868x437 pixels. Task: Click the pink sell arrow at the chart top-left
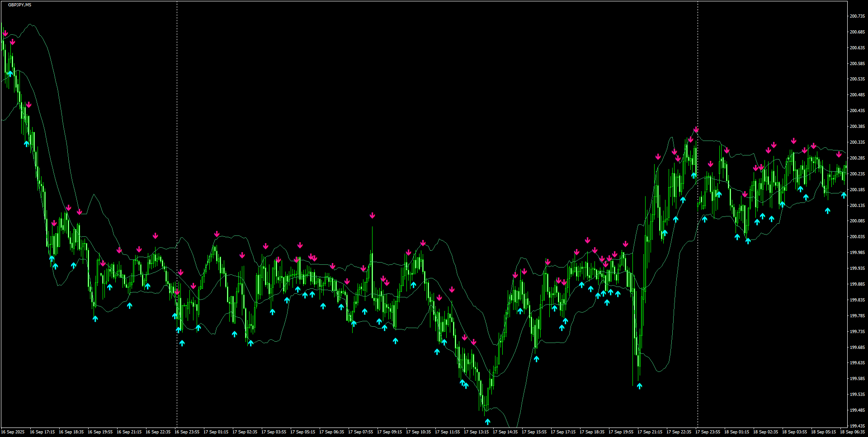(6, 33)
